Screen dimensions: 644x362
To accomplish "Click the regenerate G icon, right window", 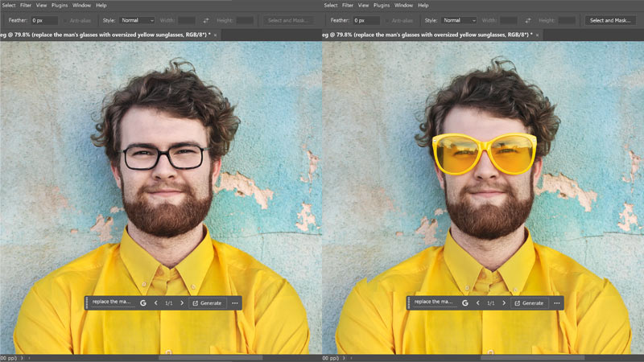I will (x=465, y=303).
